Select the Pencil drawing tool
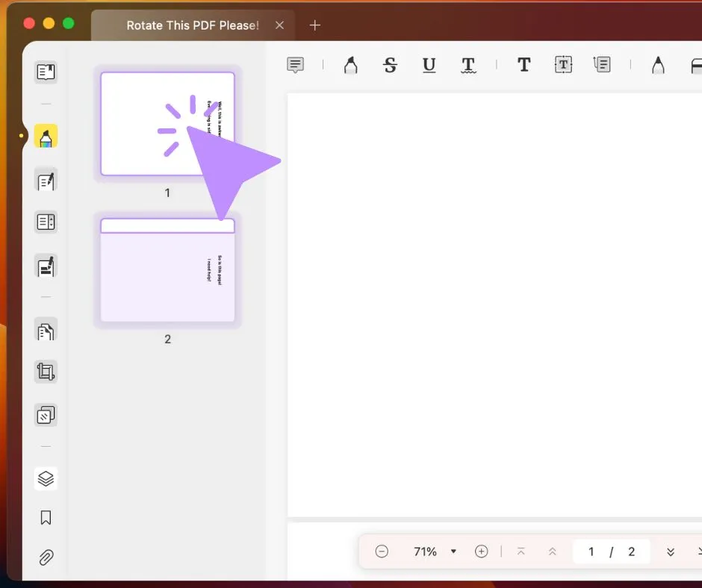This screenshot has width=702, height=588. [658, 65]
